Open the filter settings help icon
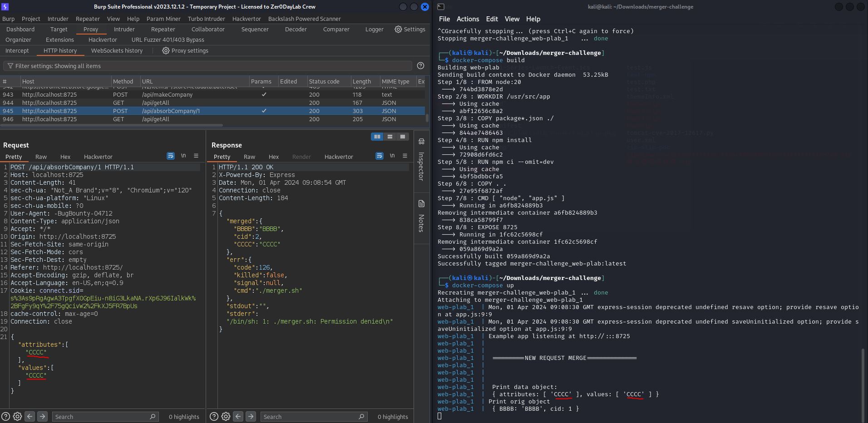This screenshot has width=868, height=423. 420,66
